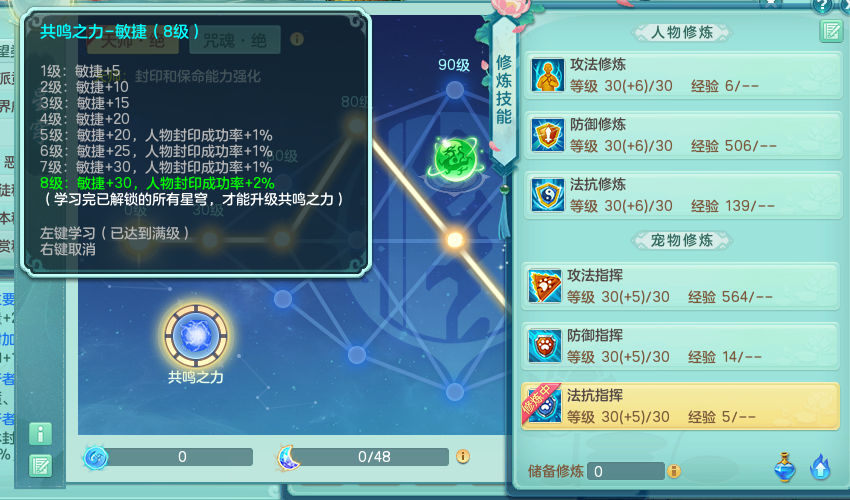850x500 pixels.
Task: Select the 法抗修炼 yin-yang shield icon
Action: coord(548,195)
